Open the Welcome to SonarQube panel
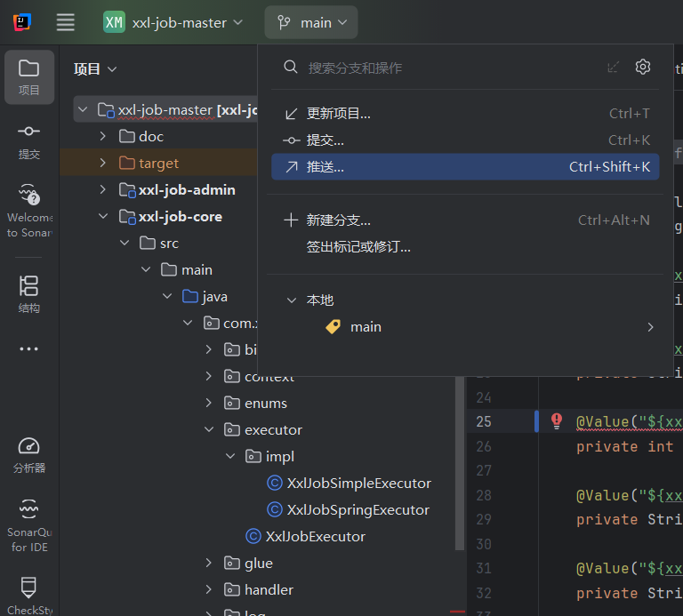This screenshot has height=616, width=683. point(29,210)
